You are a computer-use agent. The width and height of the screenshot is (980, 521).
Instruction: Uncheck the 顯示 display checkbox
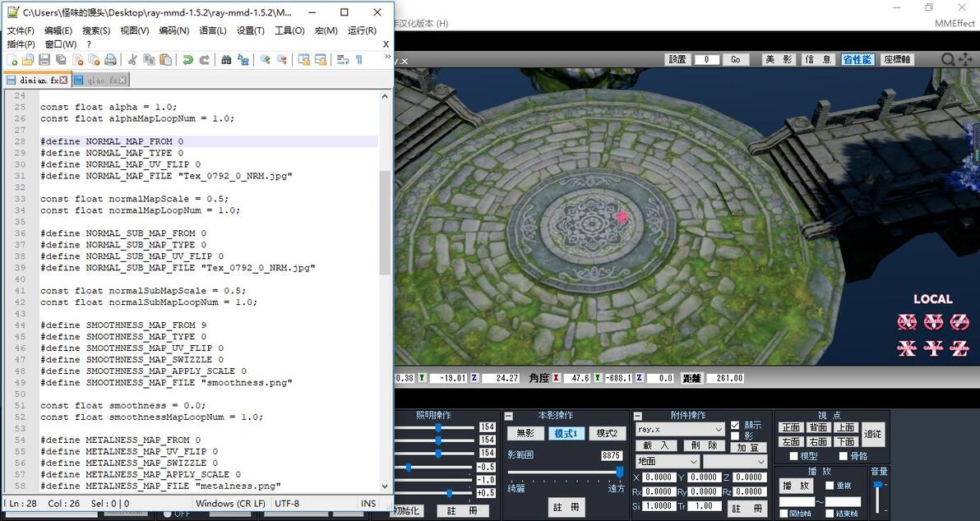coord(735,425)
